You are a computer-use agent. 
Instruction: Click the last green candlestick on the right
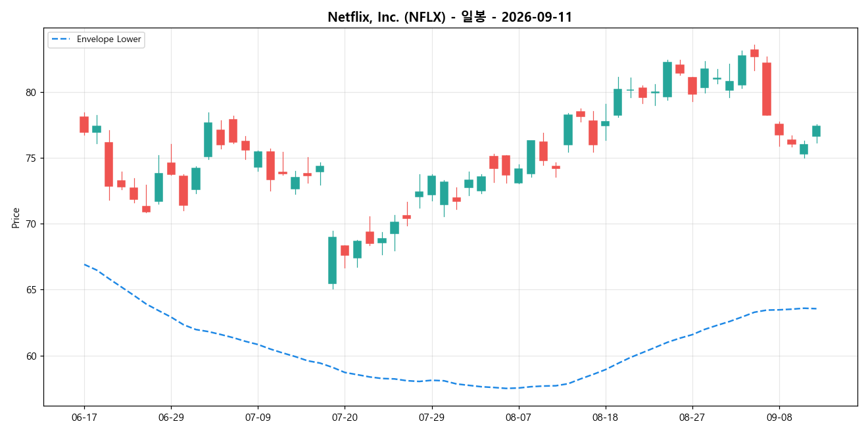pos(816,131)
